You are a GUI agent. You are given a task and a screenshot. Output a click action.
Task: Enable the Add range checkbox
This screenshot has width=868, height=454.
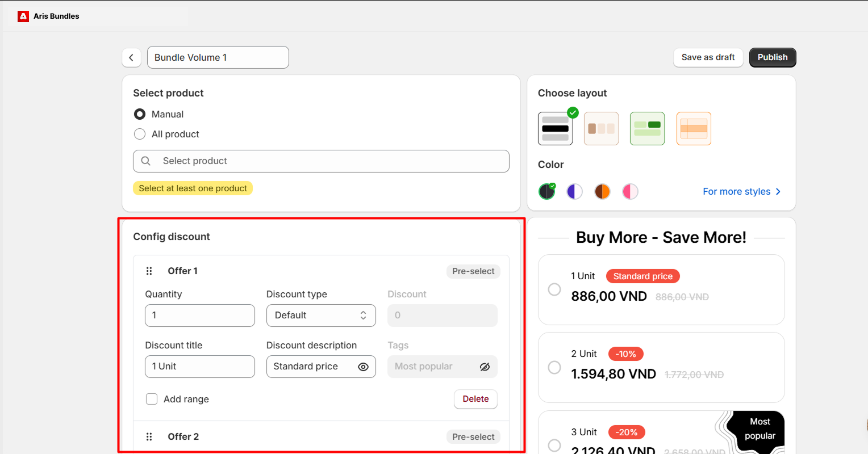[x=152, y=400]
